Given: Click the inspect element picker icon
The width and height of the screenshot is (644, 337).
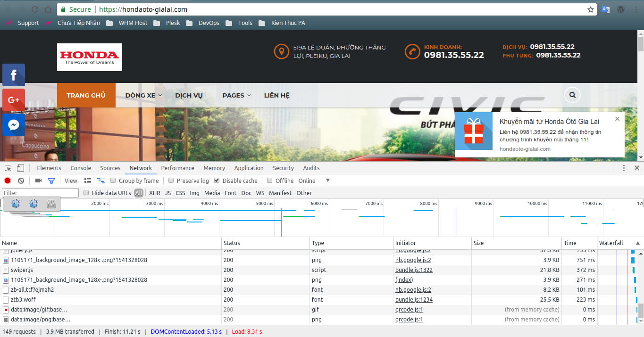Looking at the screenshot, I should [x=8, y=168].
